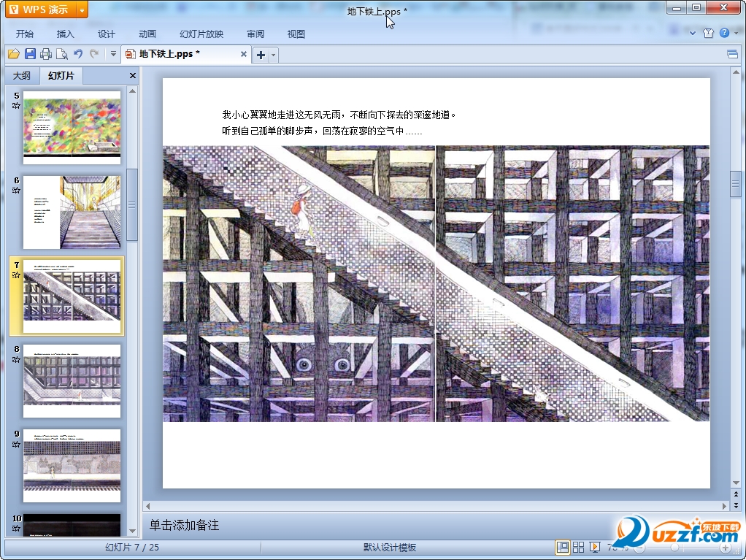Click thumbnail pane scroll up arrow
The image size is (746, 560).
point(133,91)
